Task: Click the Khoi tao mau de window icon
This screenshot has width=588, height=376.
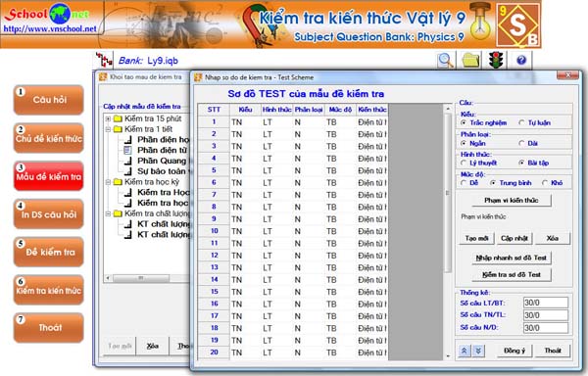Action: click(x=103, y=77)
